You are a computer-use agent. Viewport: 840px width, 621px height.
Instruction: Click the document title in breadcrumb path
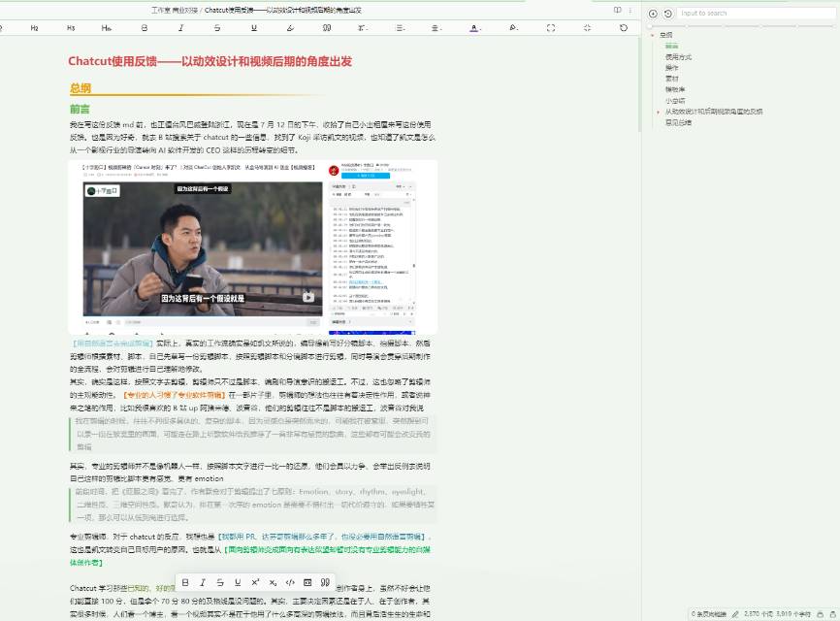[283, 10]
